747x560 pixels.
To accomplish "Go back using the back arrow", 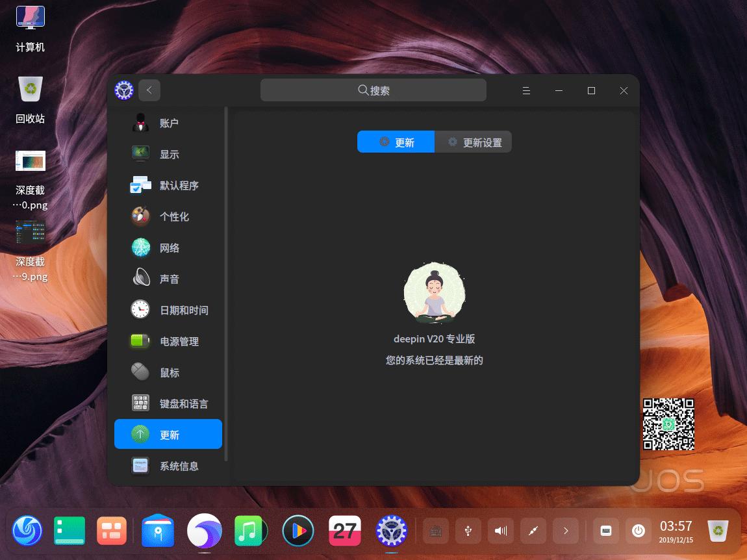I will pos(149,90).
